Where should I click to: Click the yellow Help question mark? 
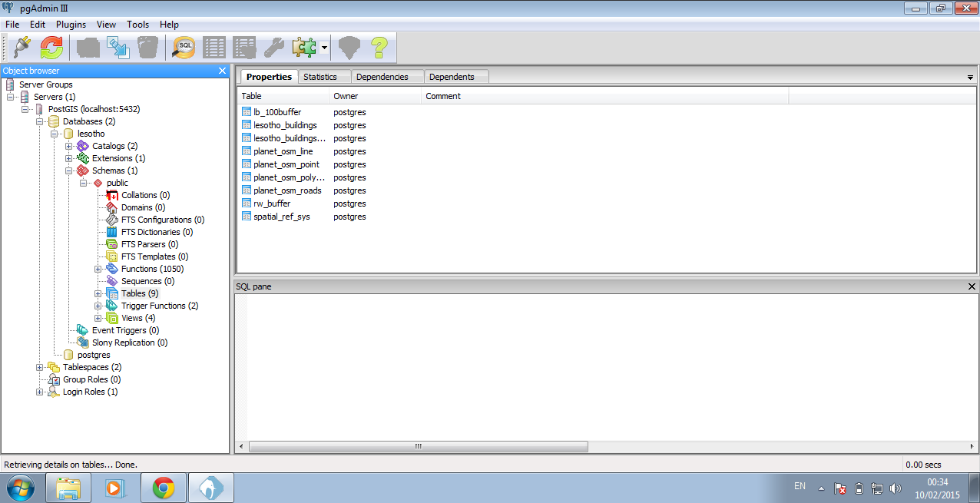click(x=379, y=48)
